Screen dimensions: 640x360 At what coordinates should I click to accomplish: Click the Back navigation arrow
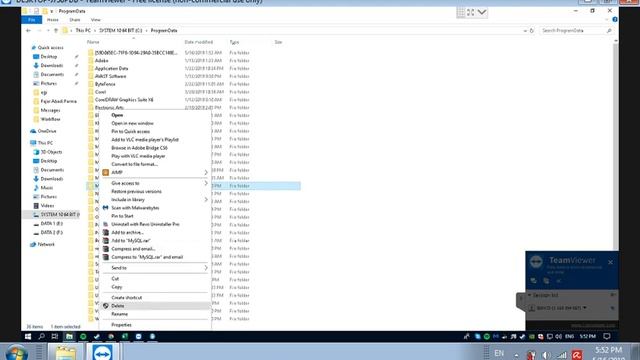pyautogui.click(x=28, y=31)
